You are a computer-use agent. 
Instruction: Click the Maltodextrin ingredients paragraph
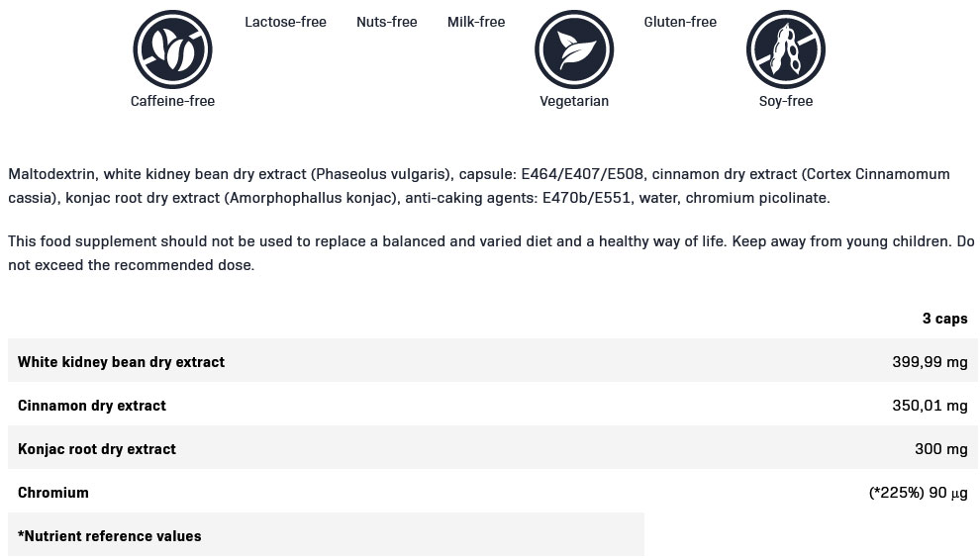[478, 186]
